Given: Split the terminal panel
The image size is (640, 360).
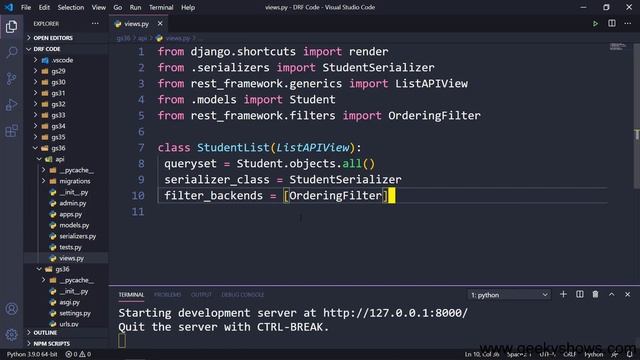Looking at the screenshot, I should pos(579,294).
